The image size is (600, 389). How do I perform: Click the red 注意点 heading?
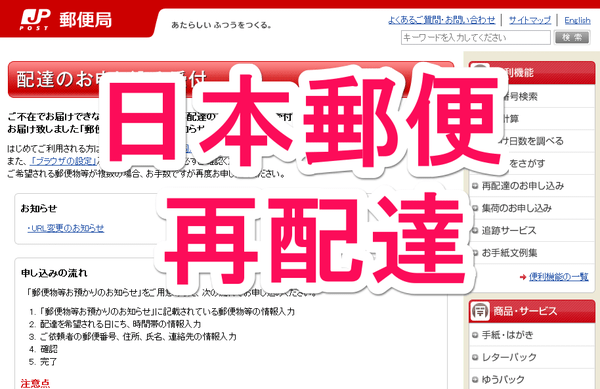35,383
